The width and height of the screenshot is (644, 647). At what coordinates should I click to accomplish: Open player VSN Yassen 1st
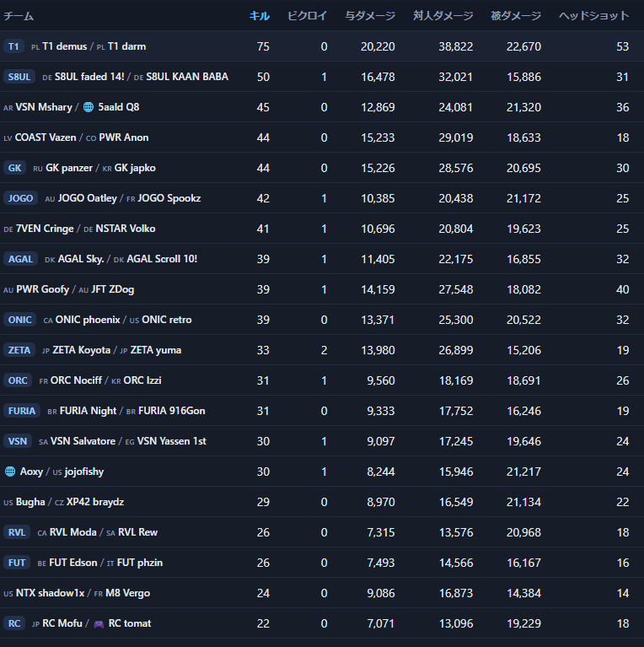(172, 441)
